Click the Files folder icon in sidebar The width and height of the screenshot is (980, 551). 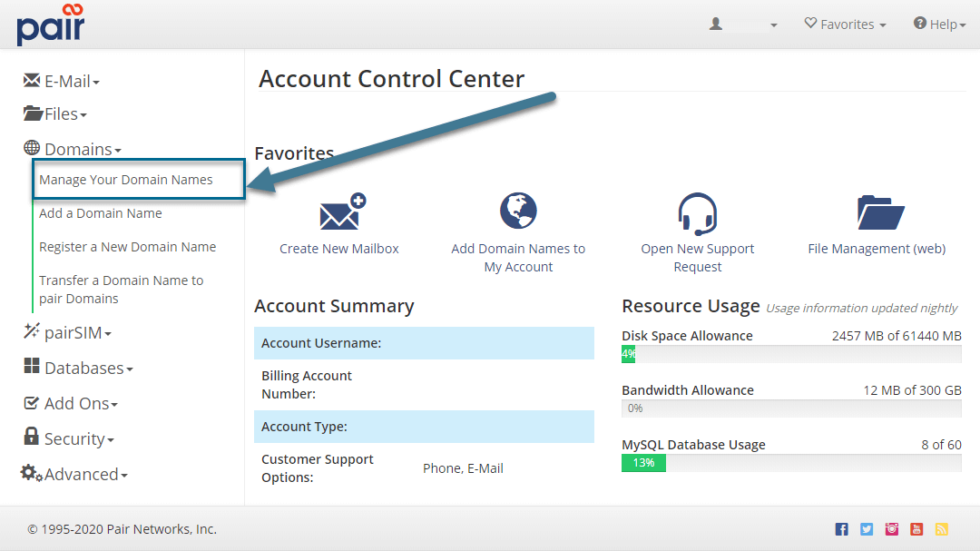tap(33, 113)
